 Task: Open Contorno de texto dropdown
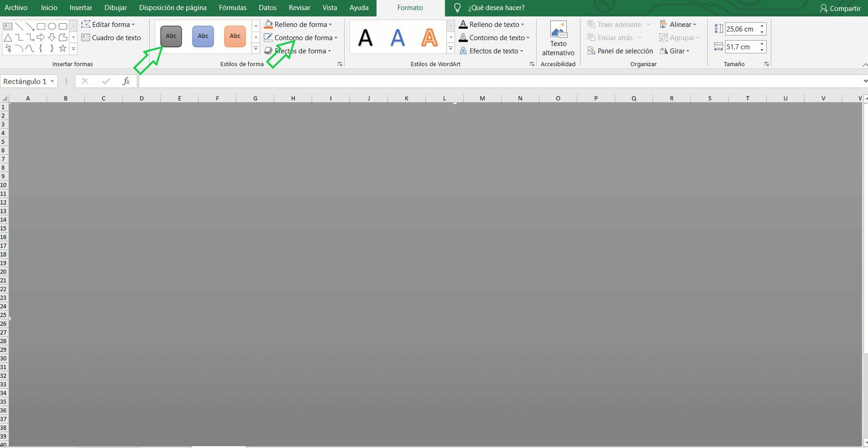pos(495,38)
